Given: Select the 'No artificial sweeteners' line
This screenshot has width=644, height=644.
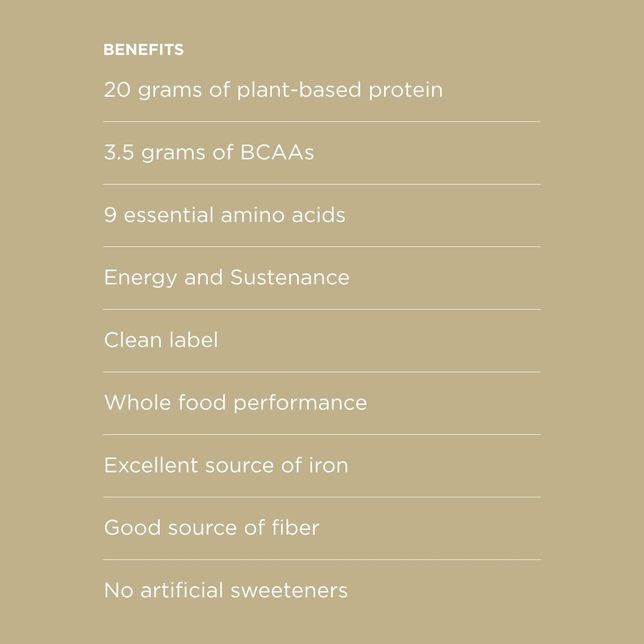Looking at the screenshot, I should (x=225, y=590).
